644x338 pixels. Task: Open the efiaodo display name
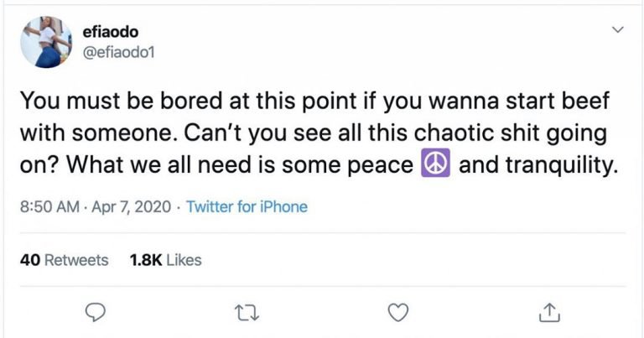tap(111, 32)
